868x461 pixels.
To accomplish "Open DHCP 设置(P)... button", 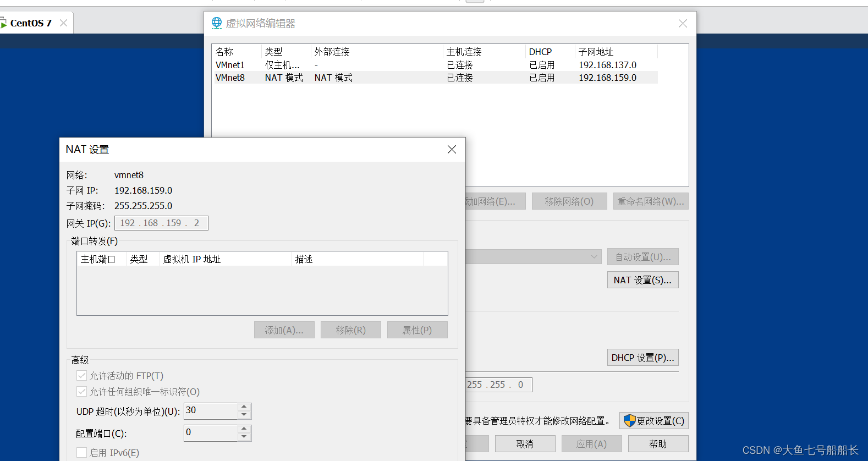I will [x=643, y=358].
